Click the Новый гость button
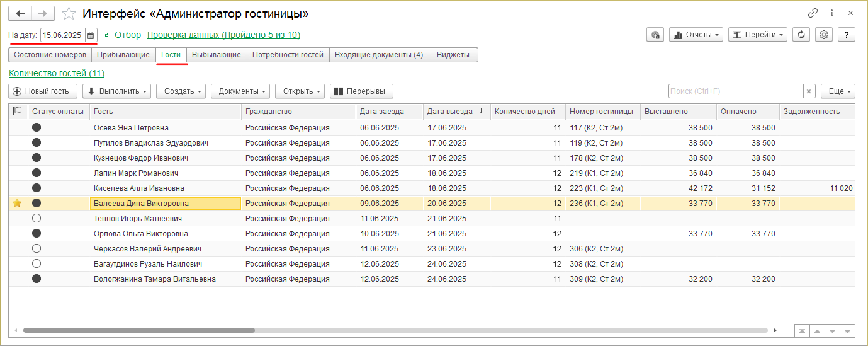 (x=43, y=91)
